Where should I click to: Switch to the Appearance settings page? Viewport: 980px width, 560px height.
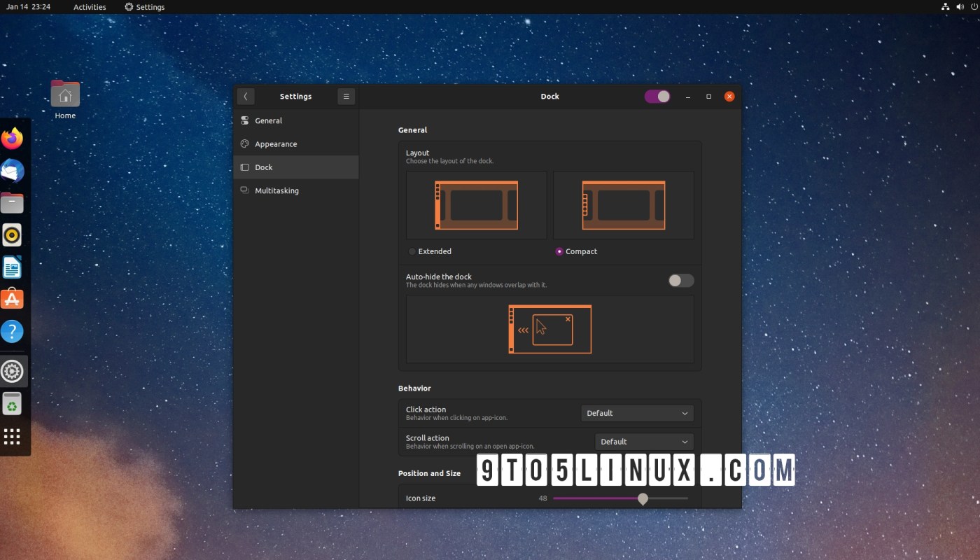click(x=296, y=144)
